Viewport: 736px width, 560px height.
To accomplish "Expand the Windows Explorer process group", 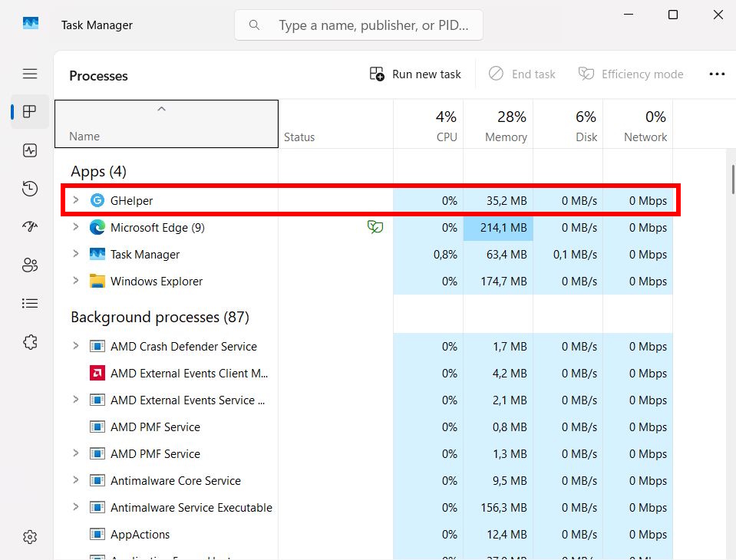I will click(75, 281).
